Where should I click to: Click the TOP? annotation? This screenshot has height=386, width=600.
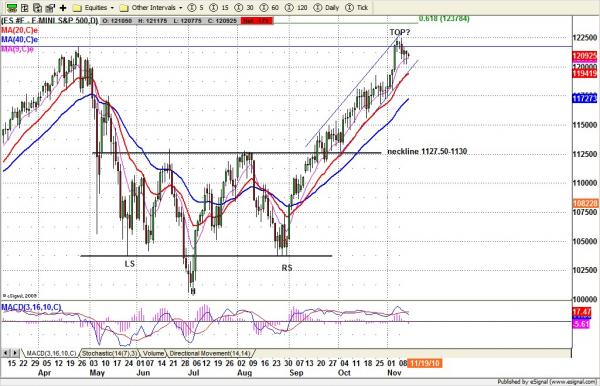click(399, 33)
